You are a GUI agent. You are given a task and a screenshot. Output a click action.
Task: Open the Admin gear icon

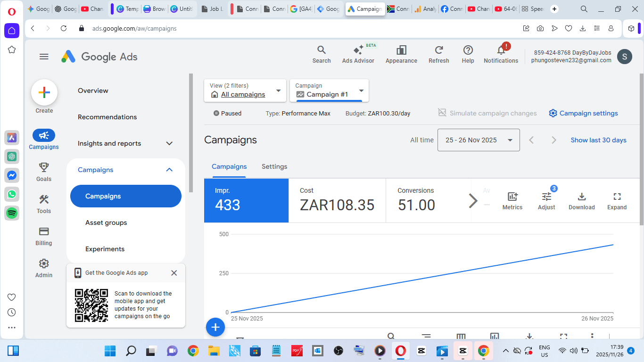point(44,263)
